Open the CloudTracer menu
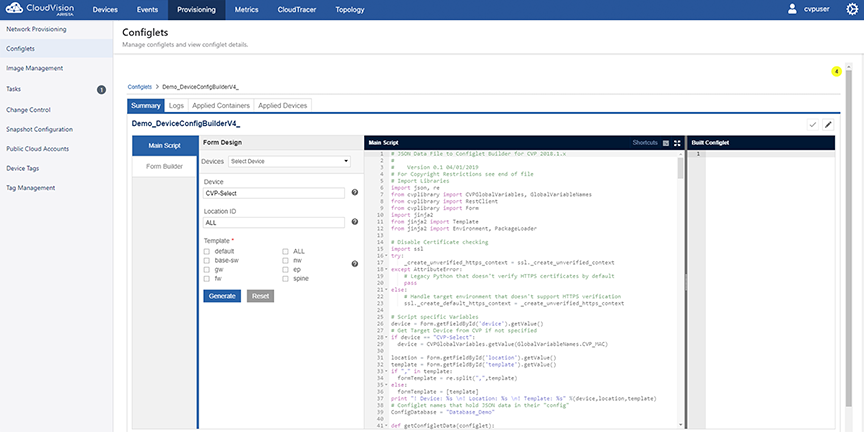Viewport: 864px width, 432px height. click(296, 10)
